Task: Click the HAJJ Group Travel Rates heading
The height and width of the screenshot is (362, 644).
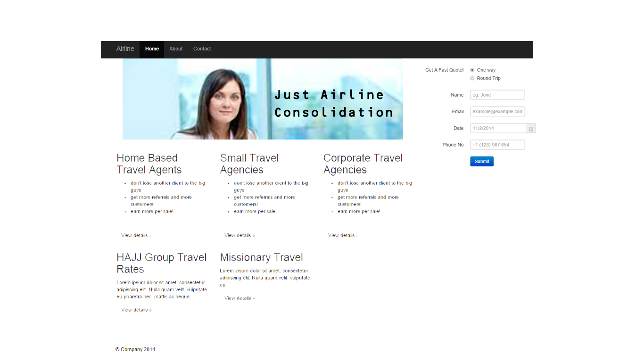Action: pyautogui.click(x=162, y=263)
